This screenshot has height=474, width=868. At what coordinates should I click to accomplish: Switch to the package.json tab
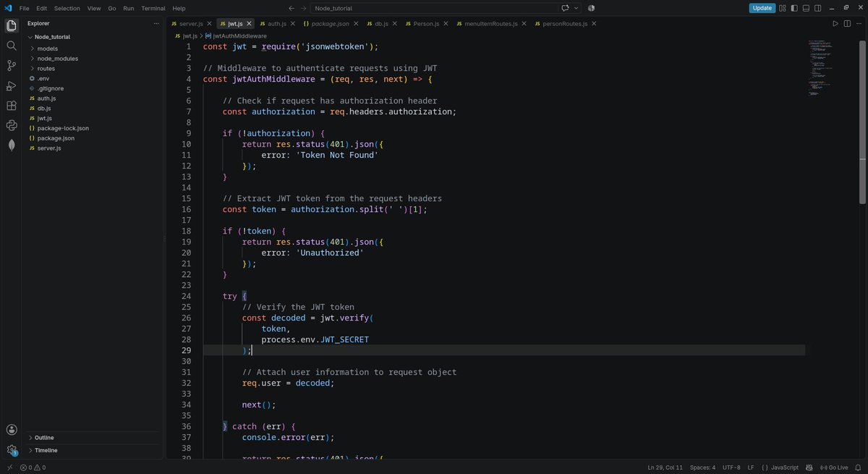pos(330,24)
